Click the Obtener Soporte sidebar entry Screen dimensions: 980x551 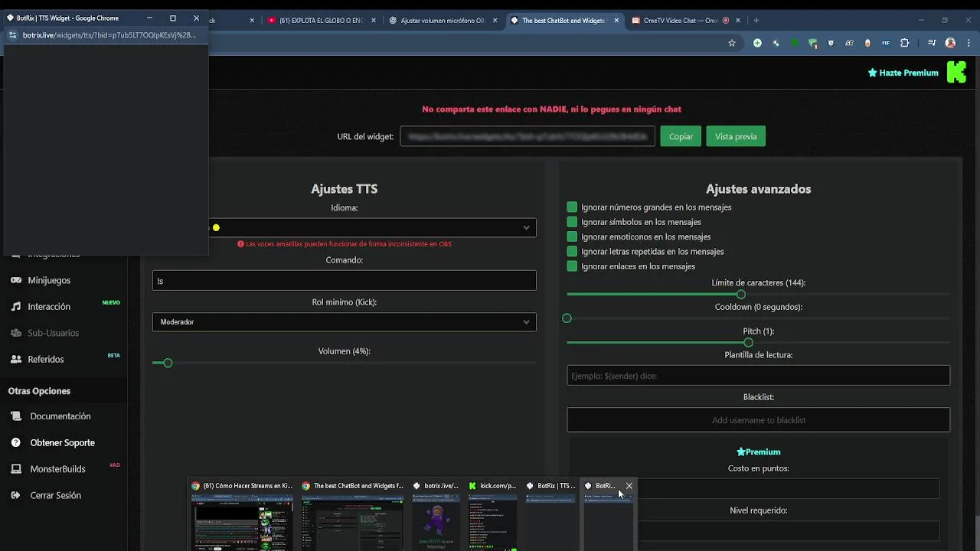62,442
